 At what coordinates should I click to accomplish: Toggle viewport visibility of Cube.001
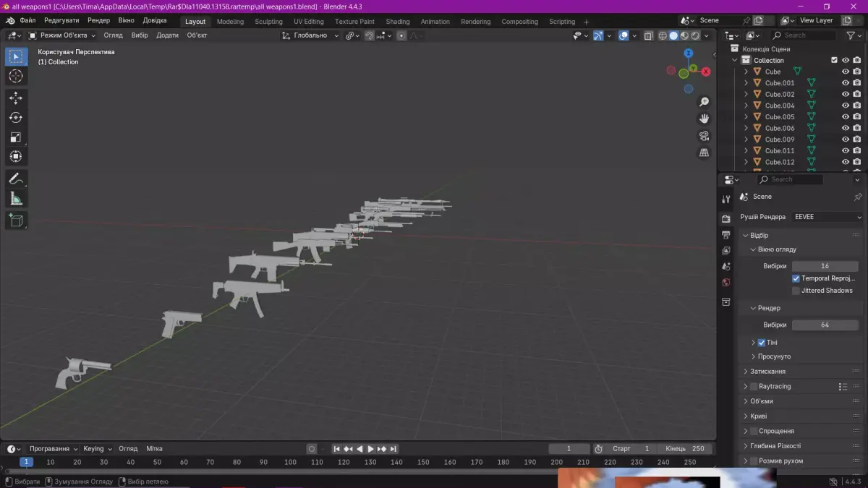click(x=845, y=83)
